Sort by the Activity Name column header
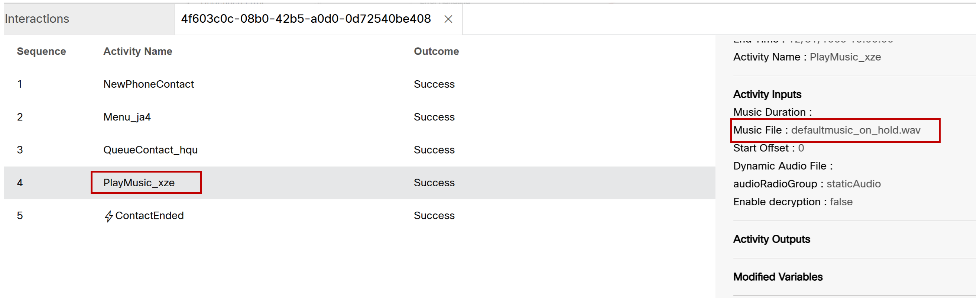This screenshot has width=980, height=299. [137, 51]
